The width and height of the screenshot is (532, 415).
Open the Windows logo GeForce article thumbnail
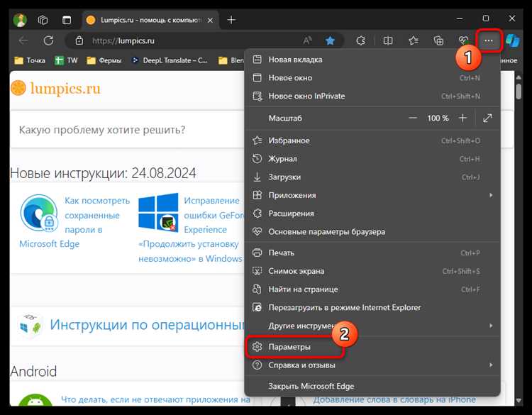[x=158, y=212]
